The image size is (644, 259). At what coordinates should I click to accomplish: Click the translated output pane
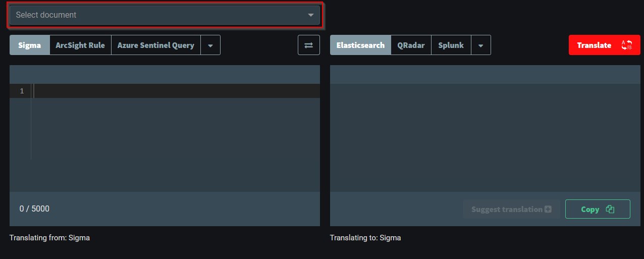coord(485,136)
